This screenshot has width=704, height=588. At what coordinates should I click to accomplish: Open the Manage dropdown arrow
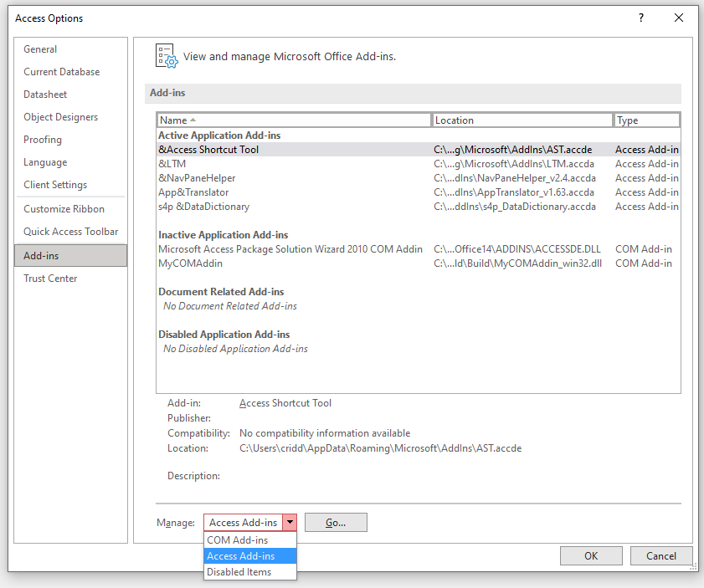click(x=290, y=522)
